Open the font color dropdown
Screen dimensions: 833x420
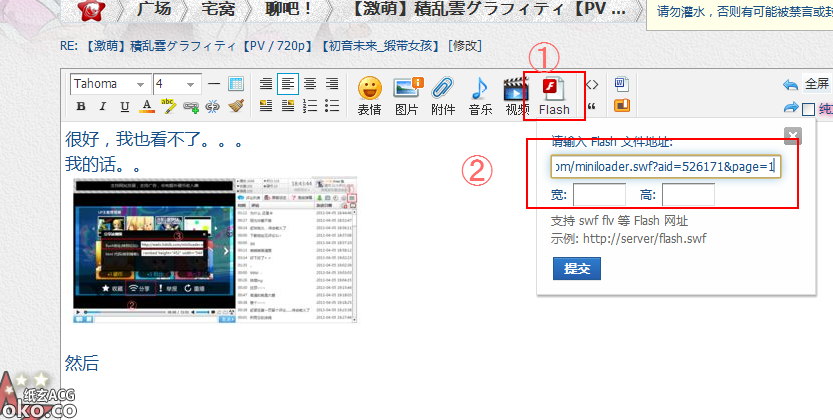click(x=147, y=107)
